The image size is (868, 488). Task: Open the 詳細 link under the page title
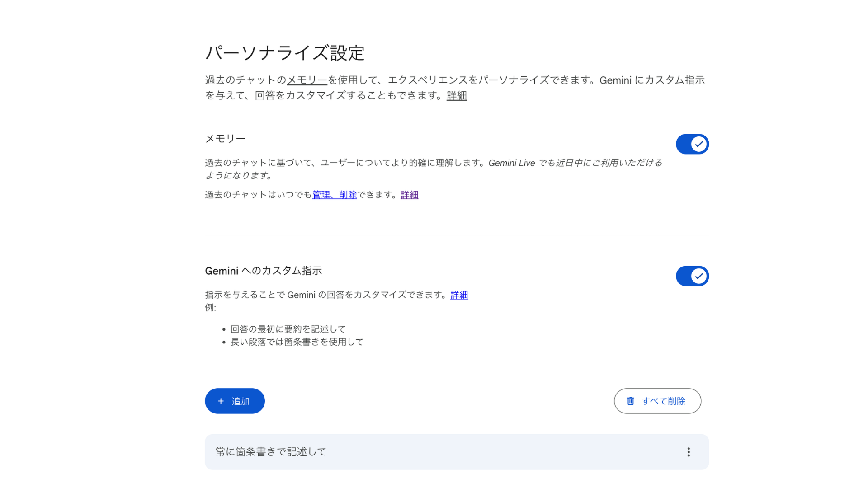coord(457,95)
